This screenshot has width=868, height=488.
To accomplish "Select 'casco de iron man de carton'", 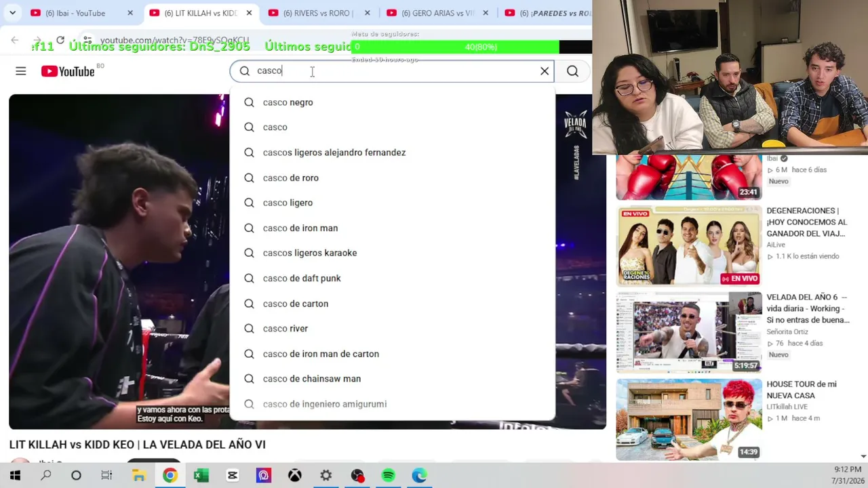I will click(x=392, y=354).
